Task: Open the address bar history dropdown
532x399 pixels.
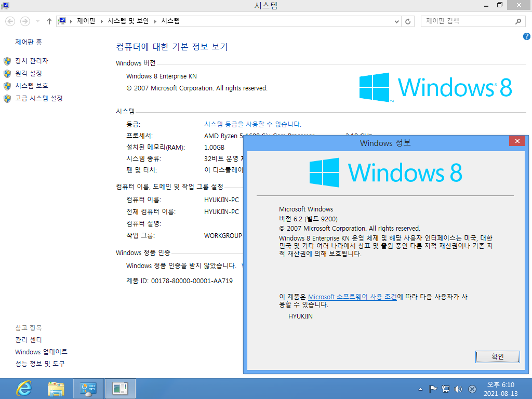Action: point(396,21)
